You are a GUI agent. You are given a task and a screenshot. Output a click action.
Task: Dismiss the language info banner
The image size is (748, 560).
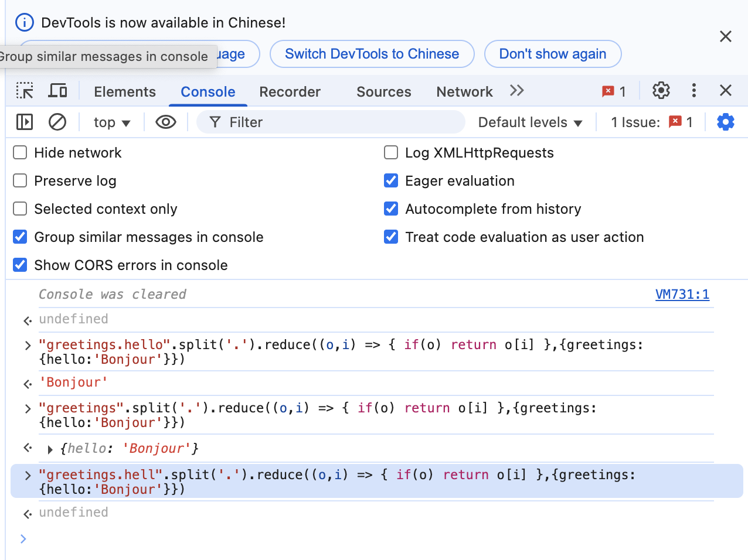click(x=726, y=36)
